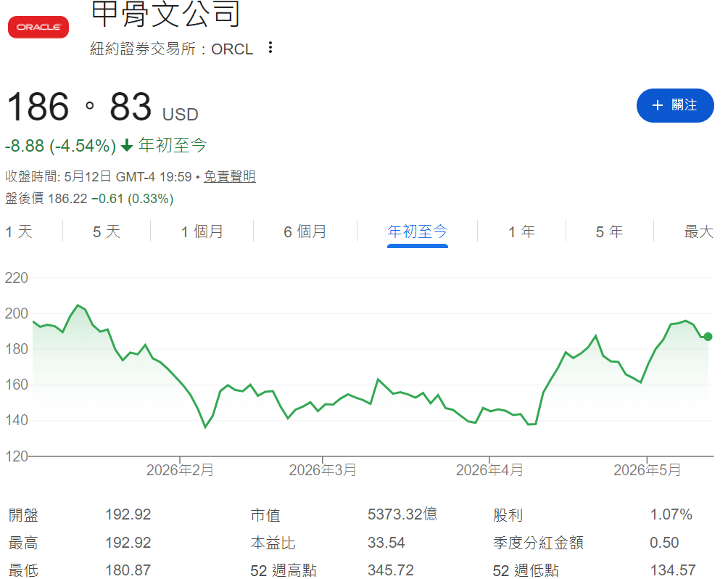This screenshot has height=579, width=728.
Task: Click the 開盤 value 192.92
Action: [x=128, y=515]
